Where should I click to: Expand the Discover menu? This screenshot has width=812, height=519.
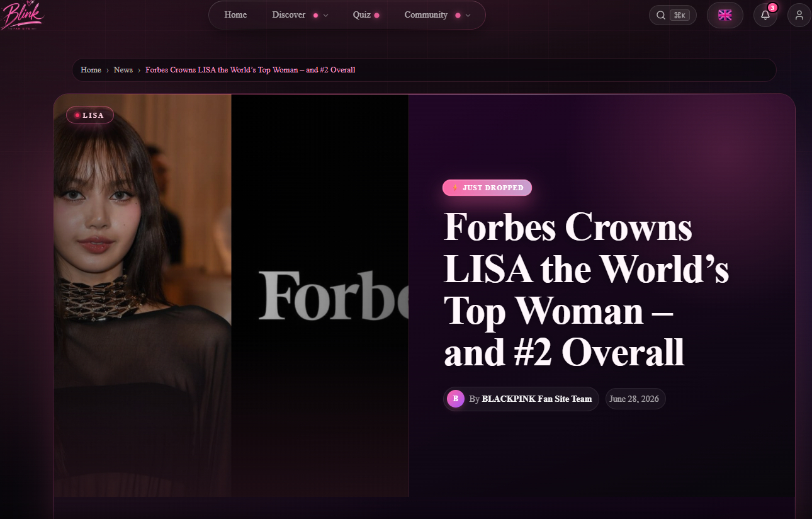pyautogui.click(x=300, y=15)
